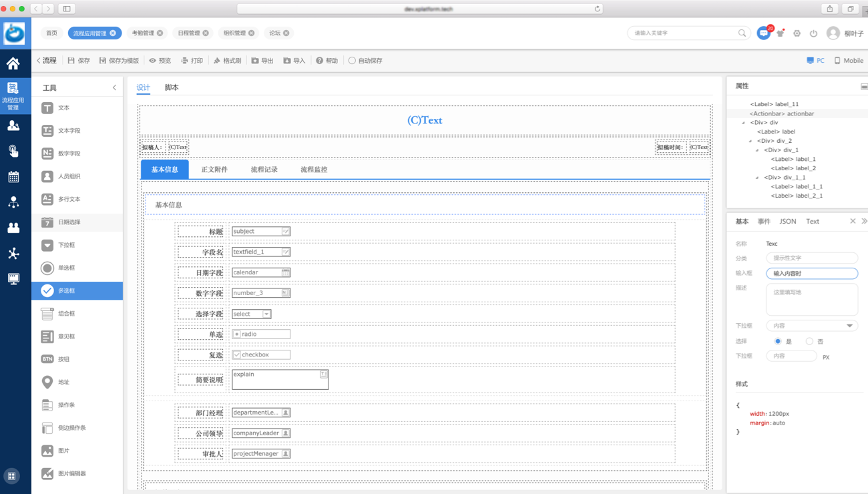Collapse the div_2 tree node
Viewport: 868px width, 494px height.
pos(750,142)
